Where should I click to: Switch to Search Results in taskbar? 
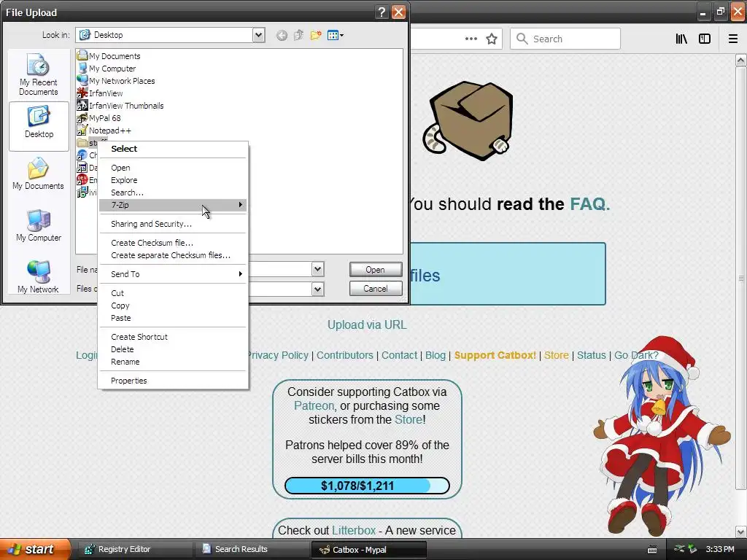[251, 549]
